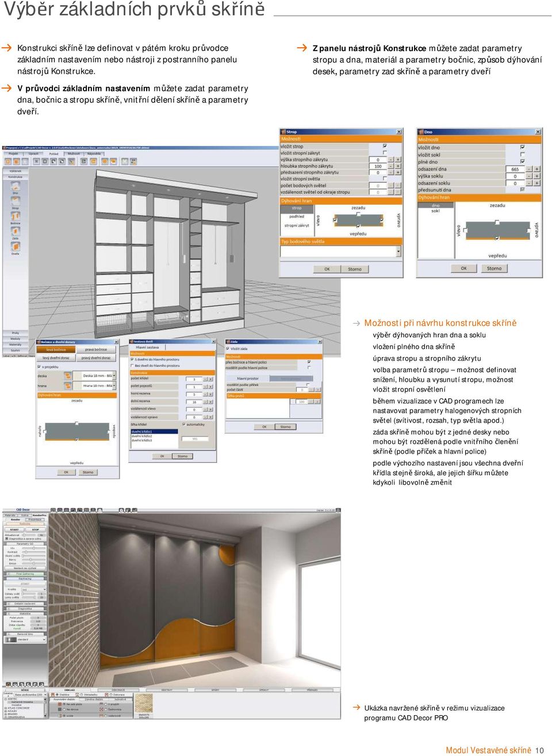
Task: Open the Projekt menu
Action: (x=13, y=153)
